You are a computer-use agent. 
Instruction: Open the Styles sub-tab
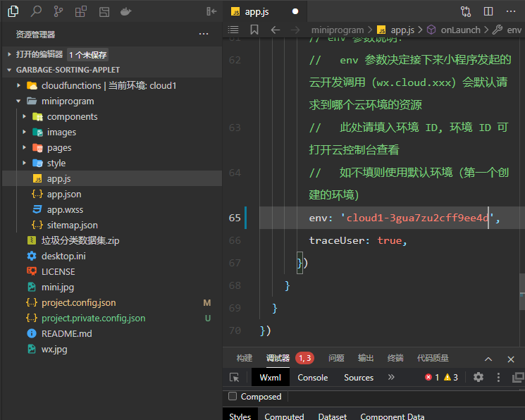240,415
